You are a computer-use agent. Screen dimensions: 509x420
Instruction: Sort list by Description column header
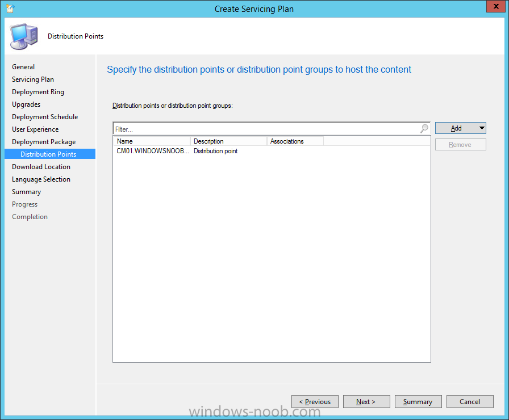(228, 141)
